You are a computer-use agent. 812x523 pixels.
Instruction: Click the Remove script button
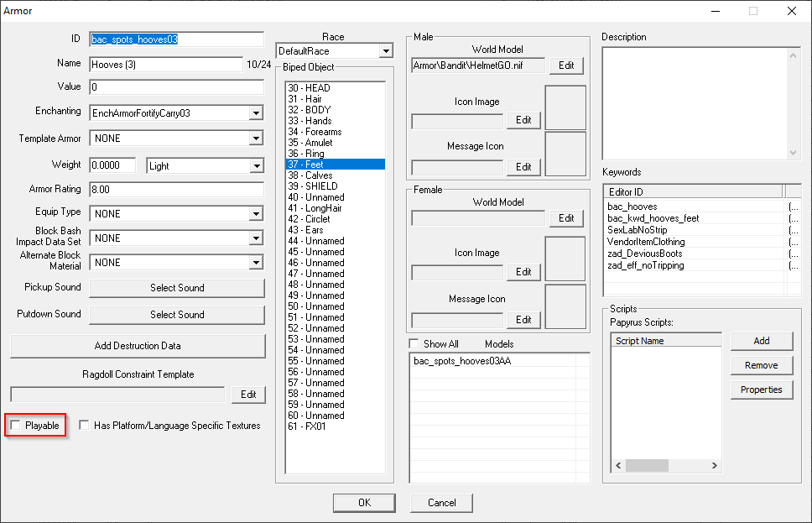(x=762, y=365)
